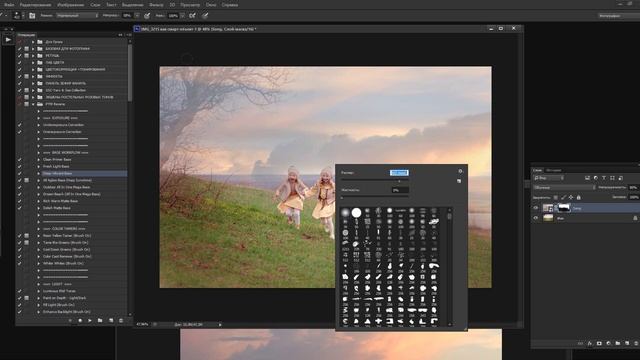Screen dimensions: 640x360
Task: Select the Слои tab
Action: coord(538,170)
